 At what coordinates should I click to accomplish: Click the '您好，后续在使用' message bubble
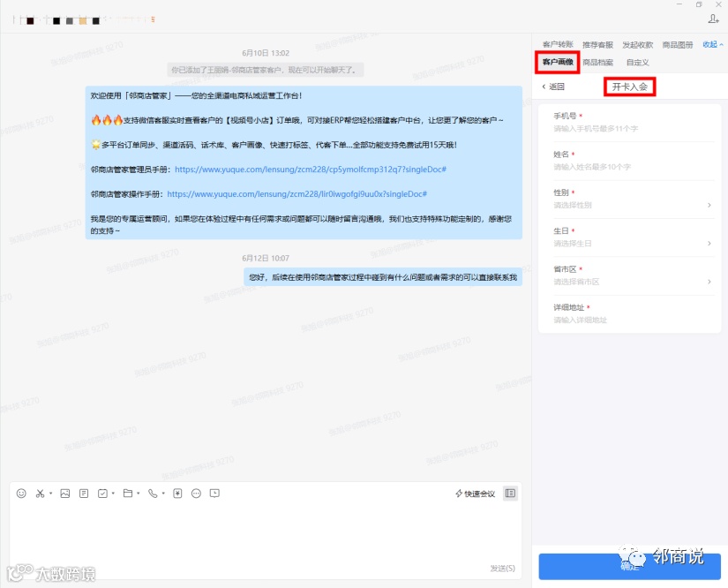click(x=383, y=277)
